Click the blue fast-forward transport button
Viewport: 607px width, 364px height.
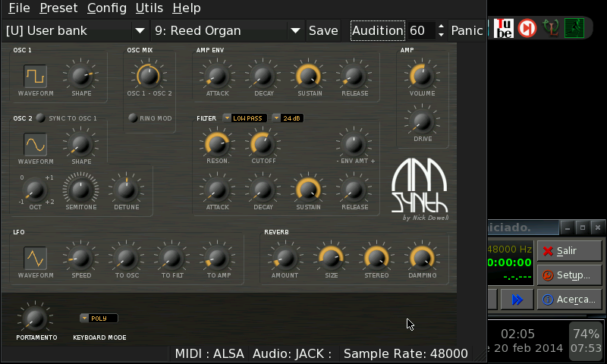[517, 300]
